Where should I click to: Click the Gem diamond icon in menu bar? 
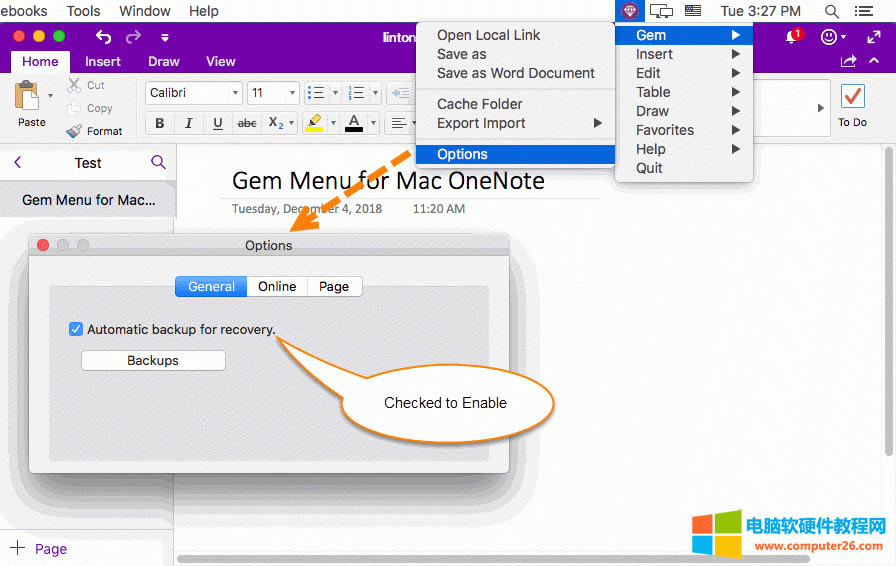coord(629,11)
